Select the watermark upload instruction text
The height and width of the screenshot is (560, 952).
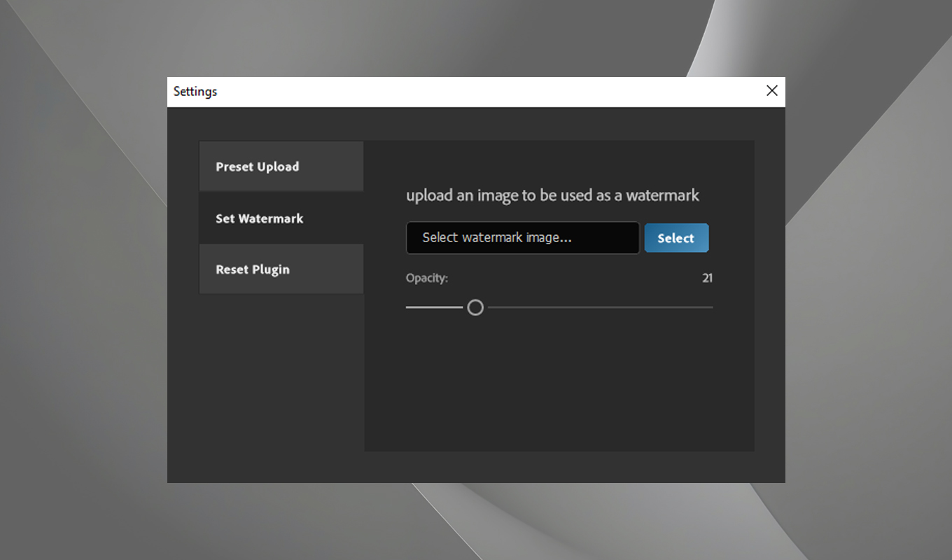552,195
